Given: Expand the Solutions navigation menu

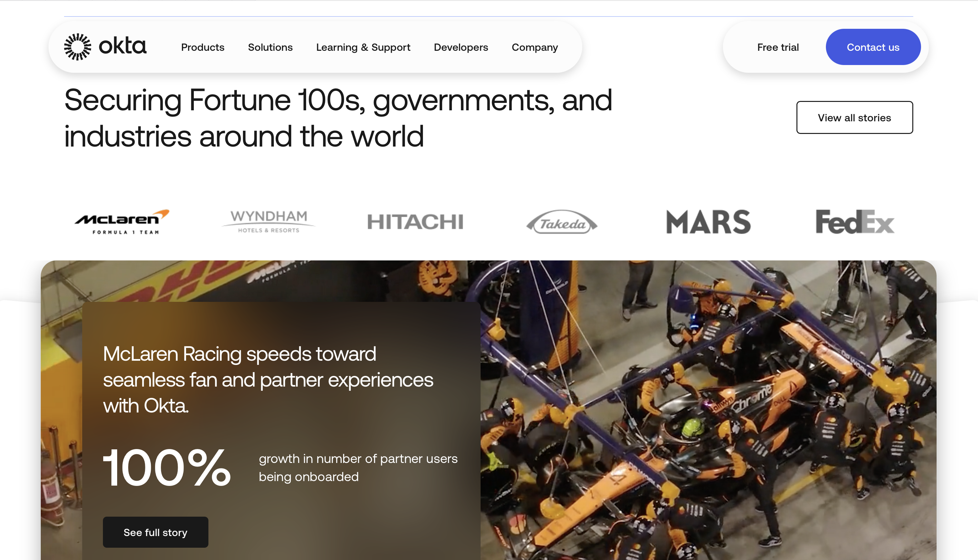Looking at the screenshot, I should pyautogui.click(x=270, y=47).
